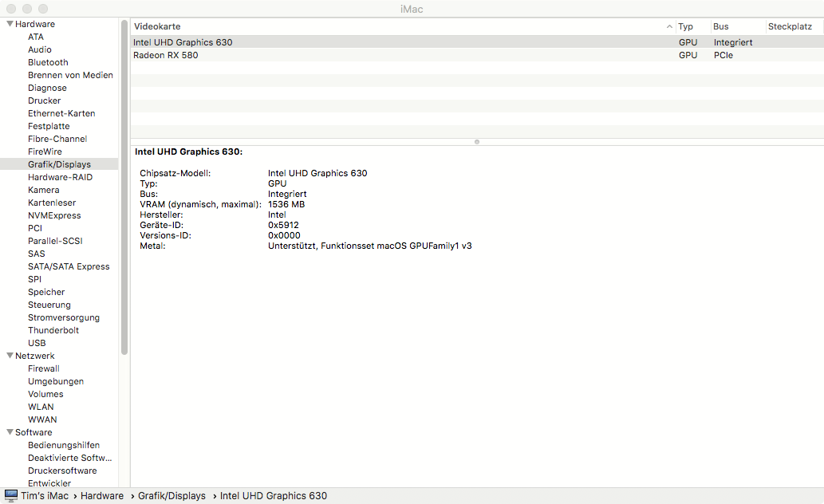824x504 pixels.
Task: Sort by the Typ column header
Action: pos(685,26)
